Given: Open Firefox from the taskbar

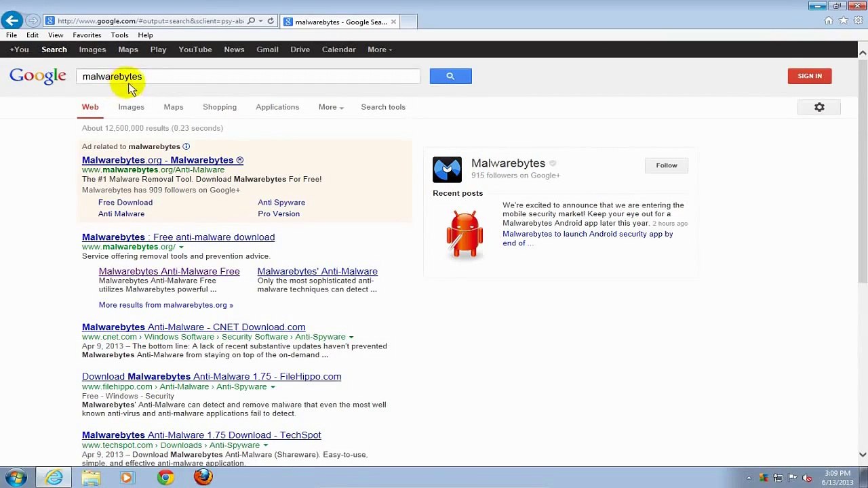Looking at the screenshot, I should coord(203,477).
